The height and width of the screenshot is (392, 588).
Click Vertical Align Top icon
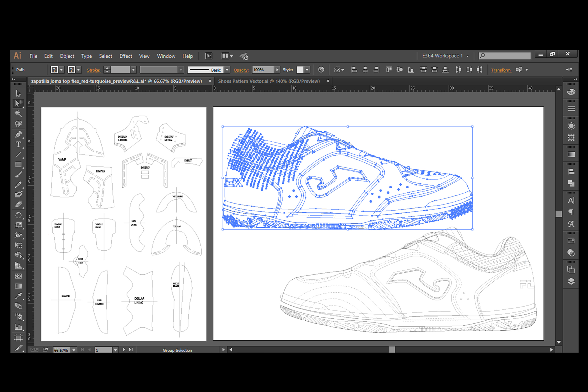point(389,70)
